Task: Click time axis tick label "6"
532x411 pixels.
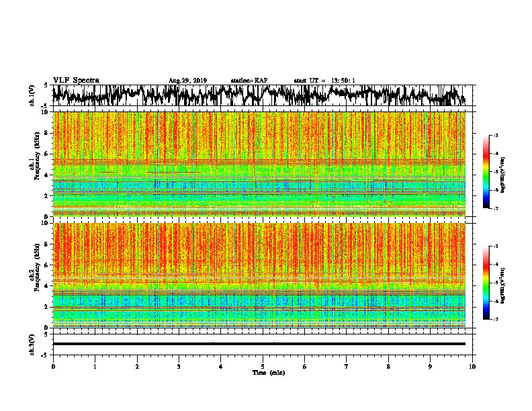Action: point(305,367)
